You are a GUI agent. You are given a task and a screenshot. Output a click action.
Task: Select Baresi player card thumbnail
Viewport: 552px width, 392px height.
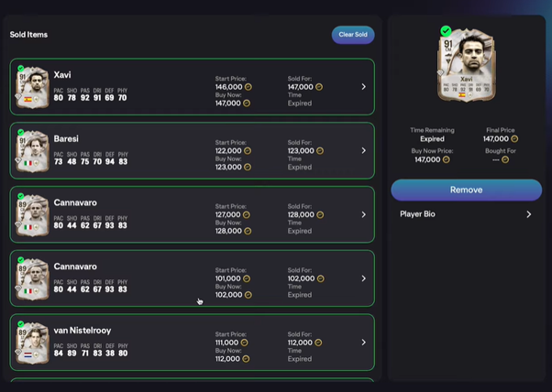(x=32, y=151)
